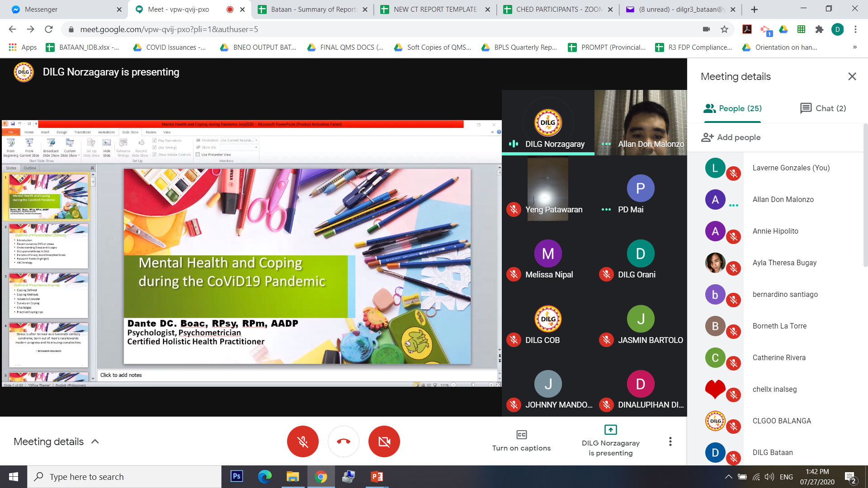Select chellx inalseg in people list
The width and height of the screenshot is (868, 488).
click(x=774, y=389)
